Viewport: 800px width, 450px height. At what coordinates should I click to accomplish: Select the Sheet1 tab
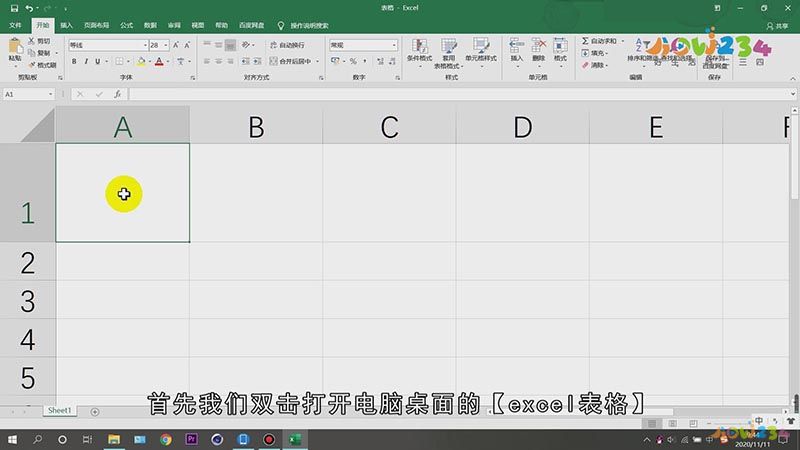coord(60,410)
